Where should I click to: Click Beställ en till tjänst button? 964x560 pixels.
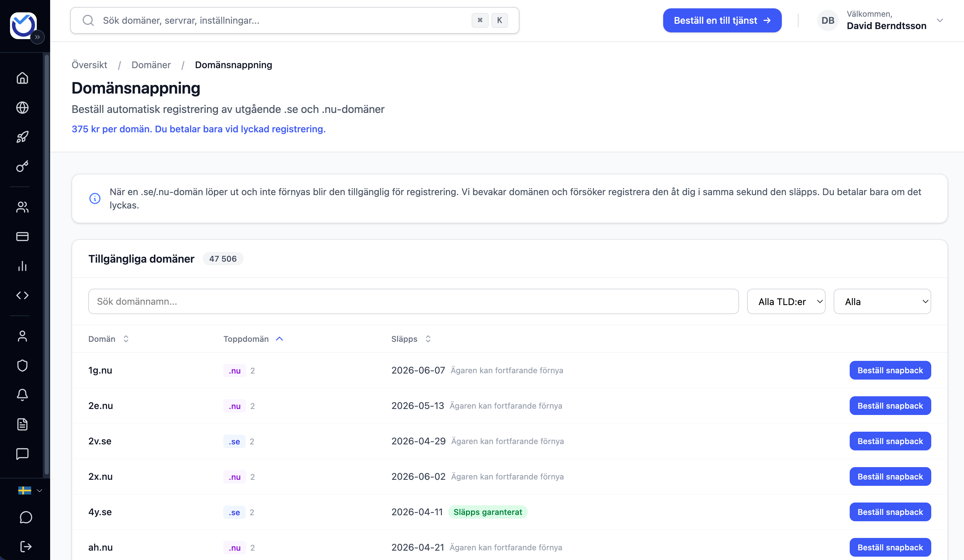[722, 20]
